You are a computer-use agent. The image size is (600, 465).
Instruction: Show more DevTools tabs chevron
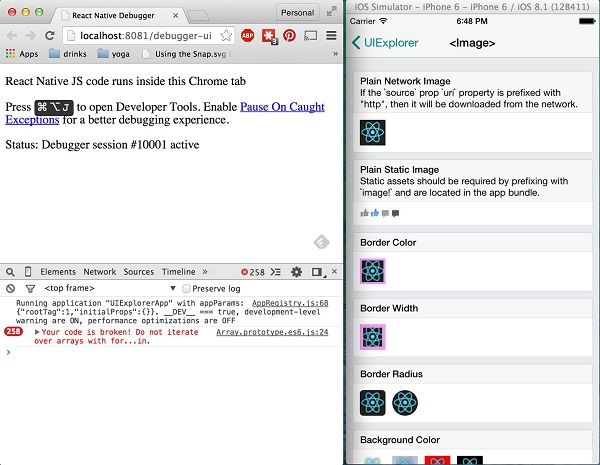tap(205, 271)
